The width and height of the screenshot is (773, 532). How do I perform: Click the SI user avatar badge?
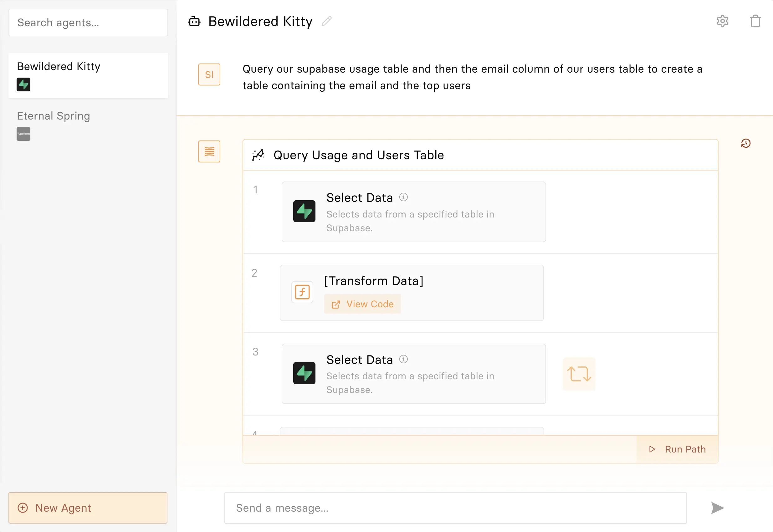pos(209,74)
